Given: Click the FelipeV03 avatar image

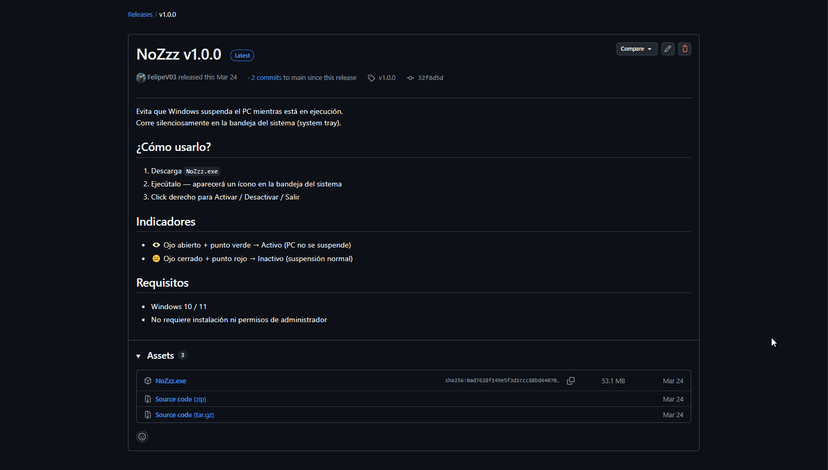Looking at the screenshot, I should [x=140, y=78].
